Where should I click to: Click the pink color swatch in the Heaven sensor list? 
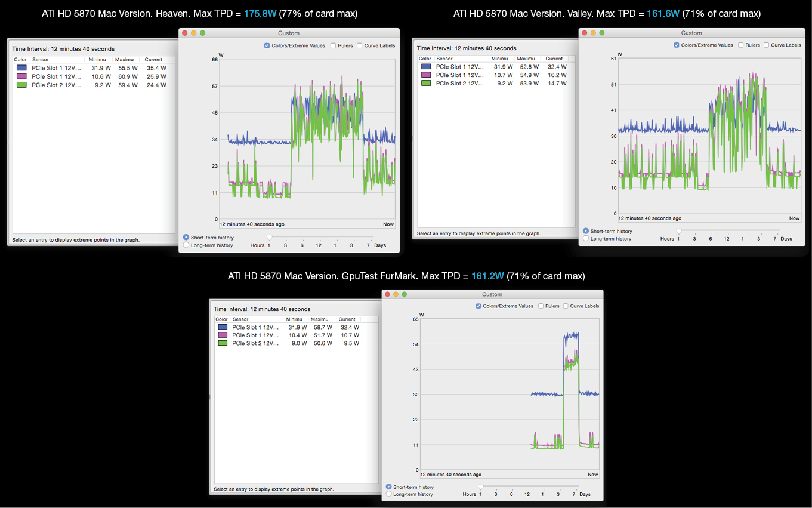click(21, 76)
